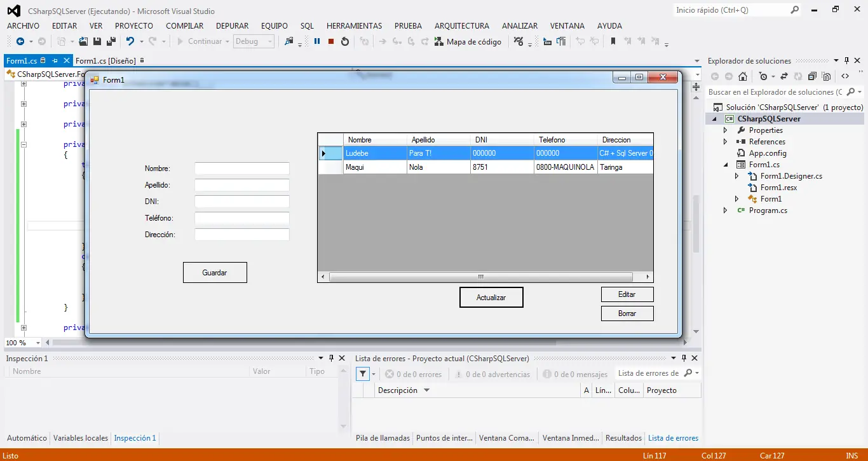Click the Visual Studio logo icon
Screen dimensions: 868x461
pos(14,11)
